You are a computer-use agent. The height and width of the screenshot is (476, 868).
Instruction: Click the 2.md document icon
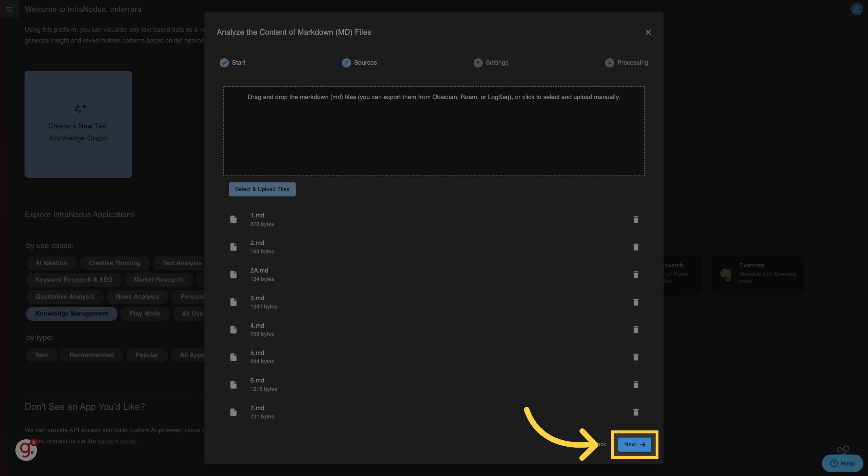[233, 247]
